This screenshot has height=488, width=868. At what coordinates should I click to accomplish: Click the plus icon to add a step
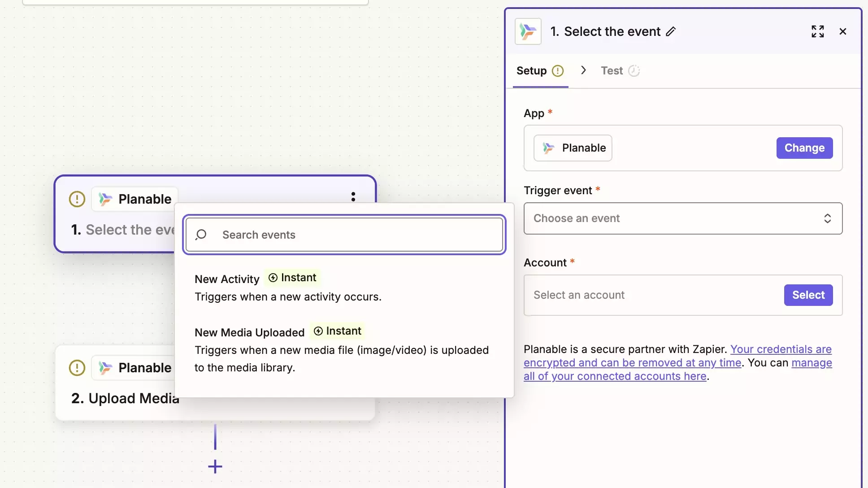[215, 466]
